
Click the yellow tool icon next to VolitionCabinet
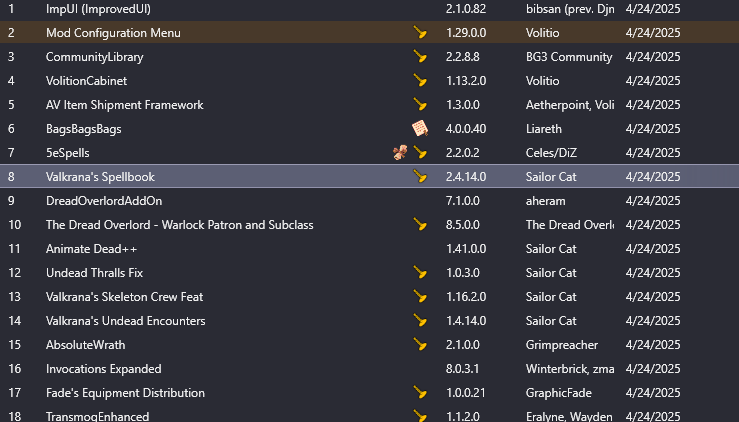(x=420, y=81)
